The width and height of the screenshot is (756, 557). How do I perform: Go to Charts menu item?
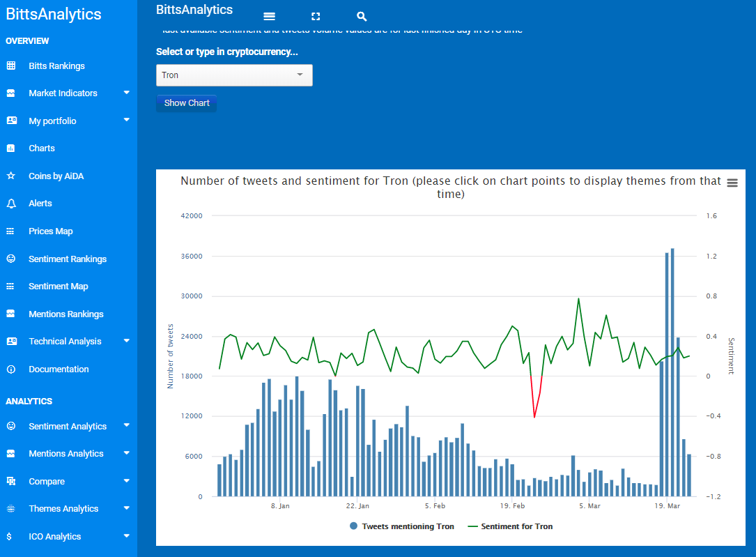click(x=42, y=148)
